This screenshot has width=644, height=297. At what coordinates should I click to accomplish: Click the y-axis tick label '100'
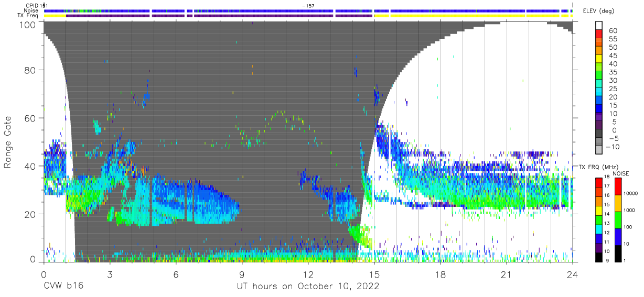click(x=27, y=24)
